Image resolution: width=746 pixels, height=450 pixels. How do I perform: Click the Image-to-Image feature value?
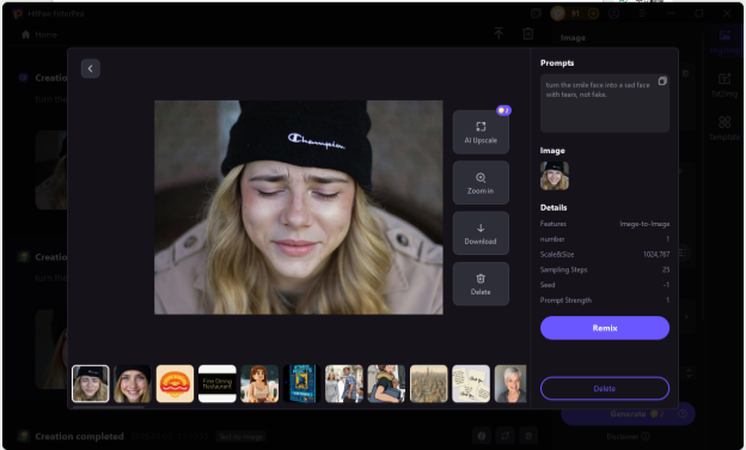point(644,224)
